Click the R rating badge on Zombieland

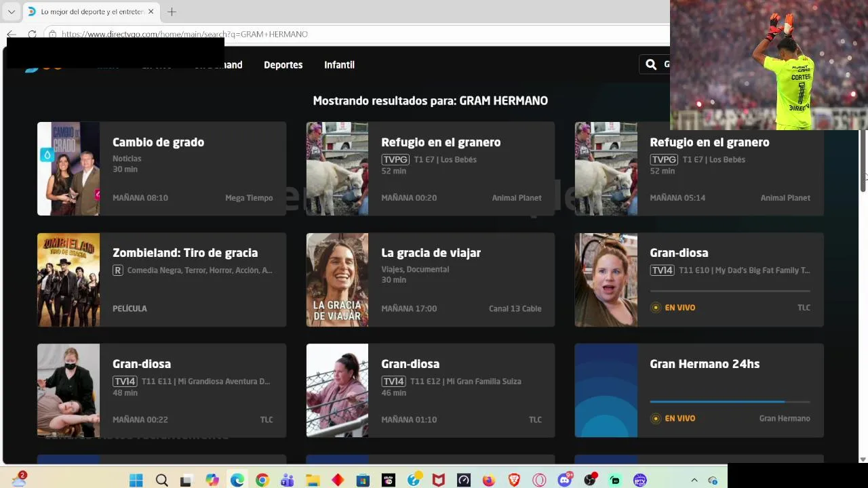point(117,270)
